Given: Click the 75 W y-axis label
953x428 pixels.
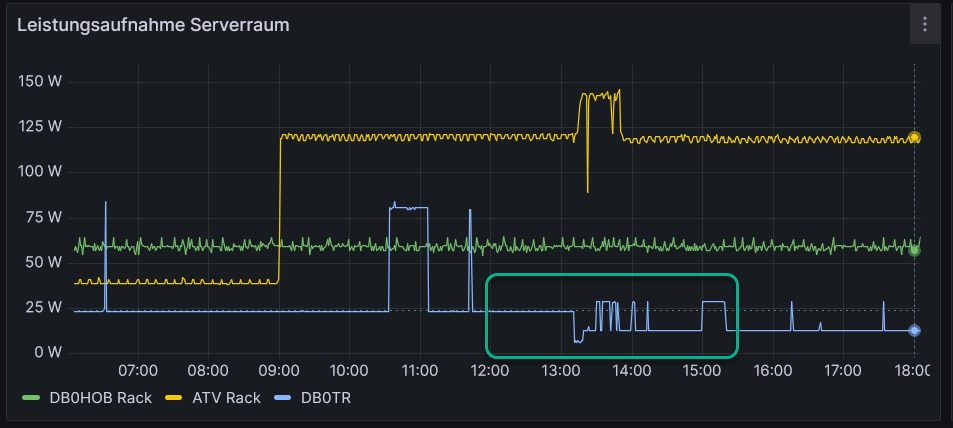Looking at the screenshot, I should click(44, 218).
